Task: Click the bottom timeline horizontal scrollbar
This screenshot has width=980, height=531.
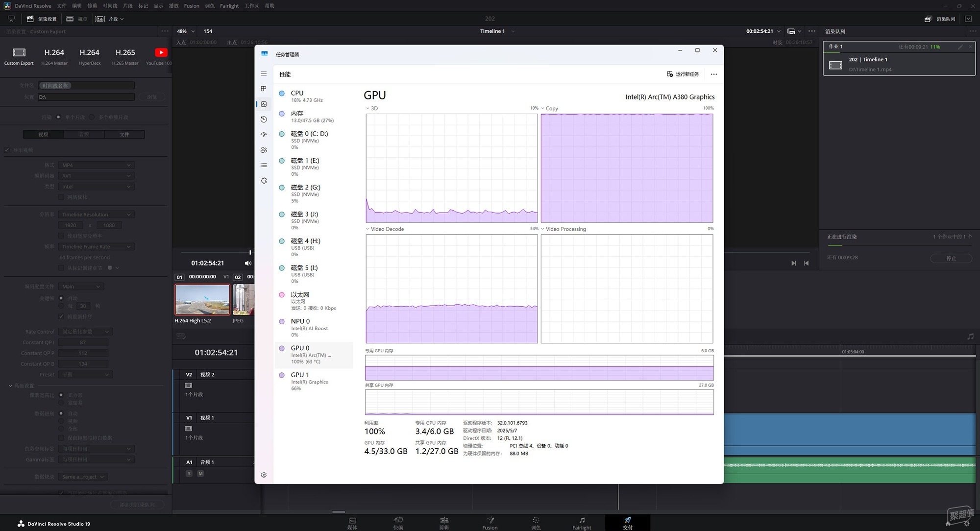Action: [339, 512]
